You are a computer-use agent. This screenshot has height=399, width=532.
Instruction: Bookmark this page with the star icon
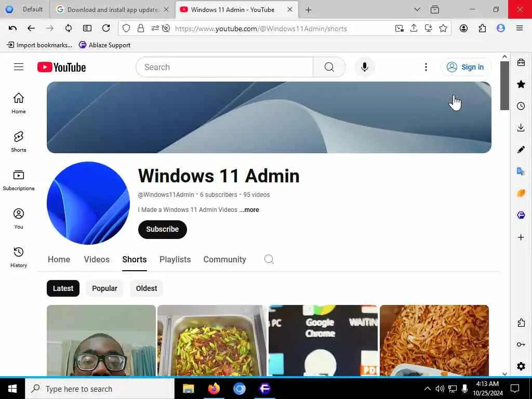(443, 28)
